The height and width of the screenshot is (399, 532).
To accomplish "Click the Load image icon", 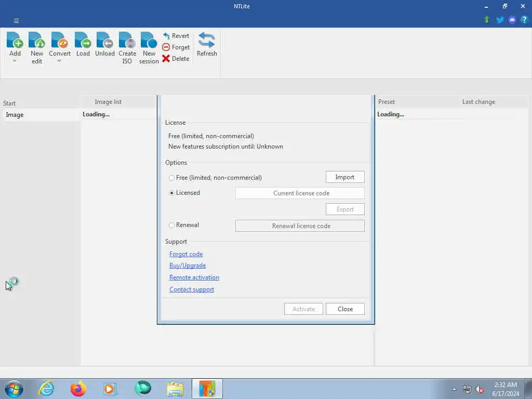I will point(83,40).
